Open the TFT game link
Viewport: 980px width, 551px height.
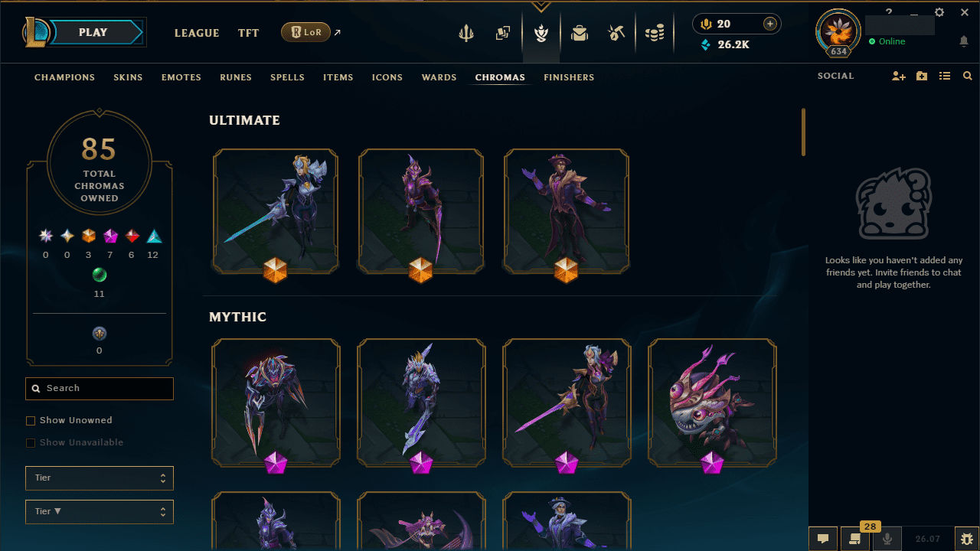pyautogui.click(x=248, y=33)
